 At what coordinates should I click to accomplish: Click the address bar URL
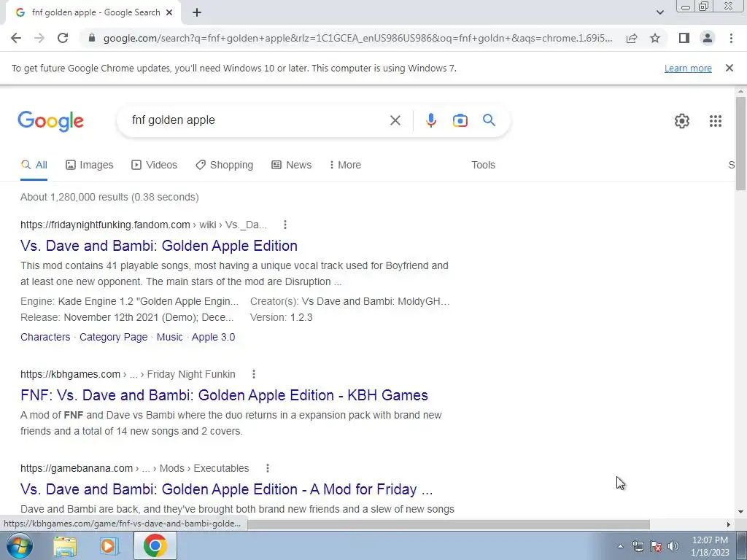357,38
